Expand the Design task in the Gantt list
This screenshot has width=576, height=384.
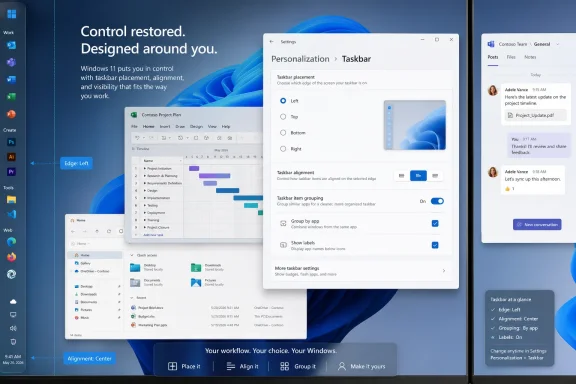point(145,190)
